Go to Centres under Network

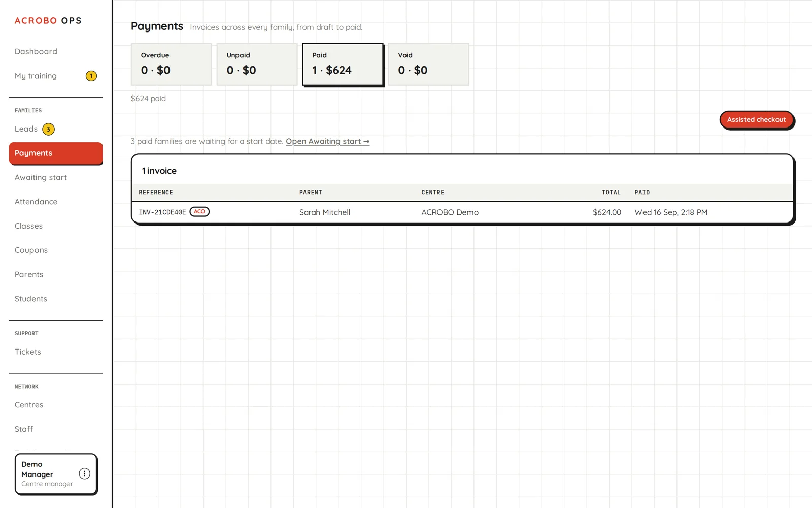[29, 405]
